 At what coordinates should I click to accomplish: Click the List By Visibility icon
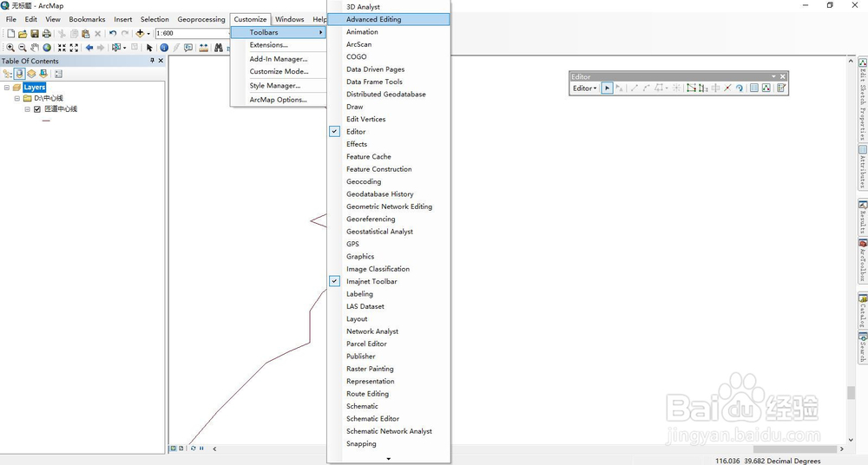tap(31, 74)
